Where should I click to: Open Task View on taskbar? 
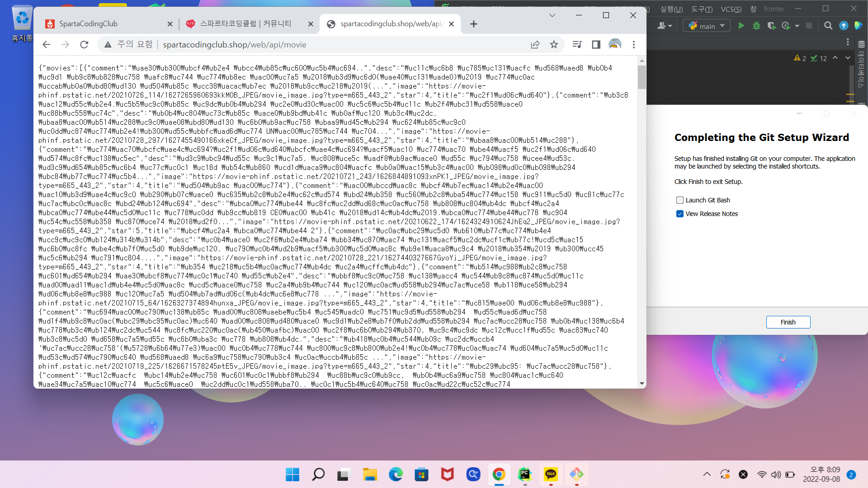tap(344, 474)
